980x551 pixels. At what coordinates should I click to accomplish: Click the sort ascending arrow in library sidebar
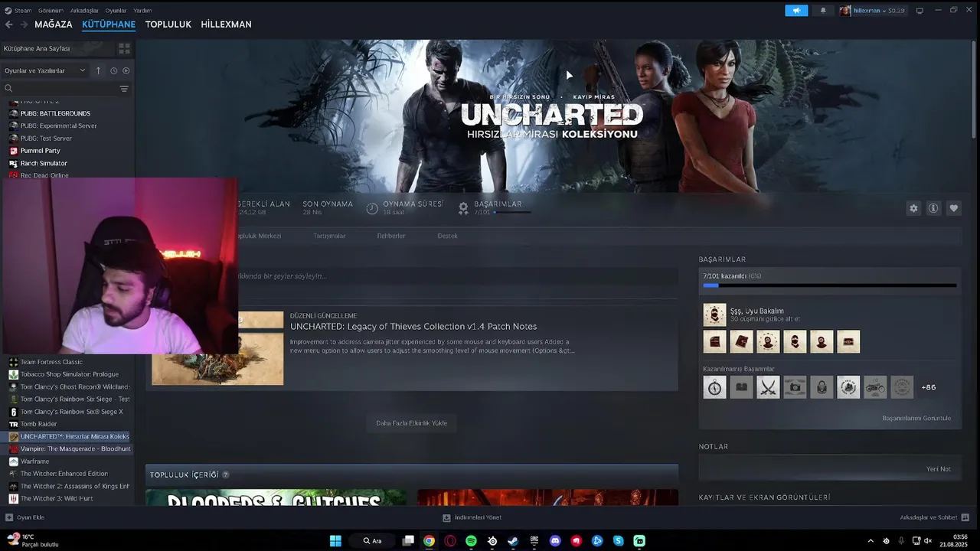pos(98,70)
